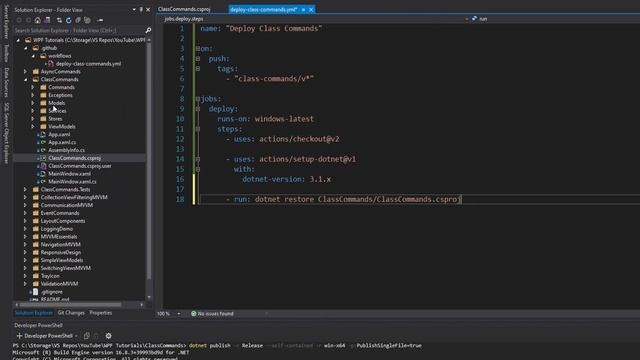Collapse the ClassCommands folder
The width and height of the screenshot is (640, 360).
[x=26, y=79]
